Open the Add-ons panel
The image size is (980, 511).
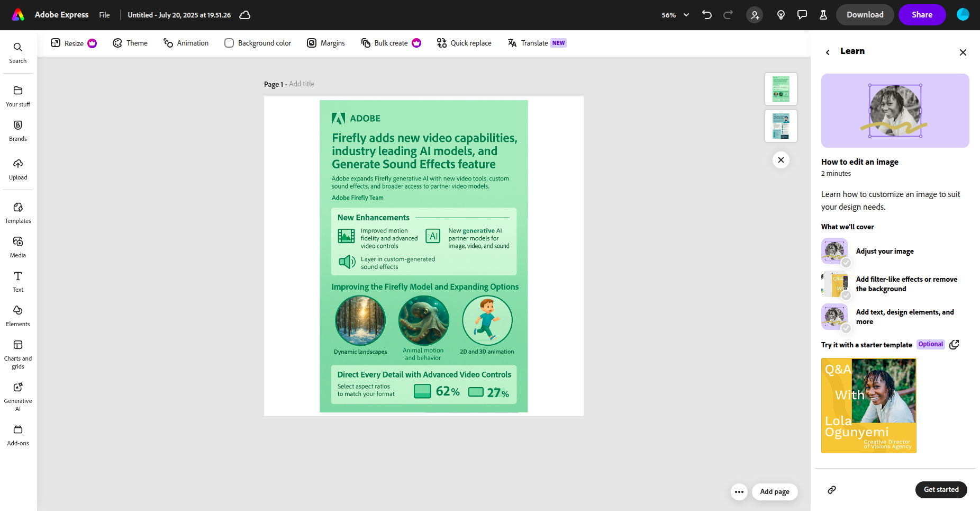[x=18, y=435]
